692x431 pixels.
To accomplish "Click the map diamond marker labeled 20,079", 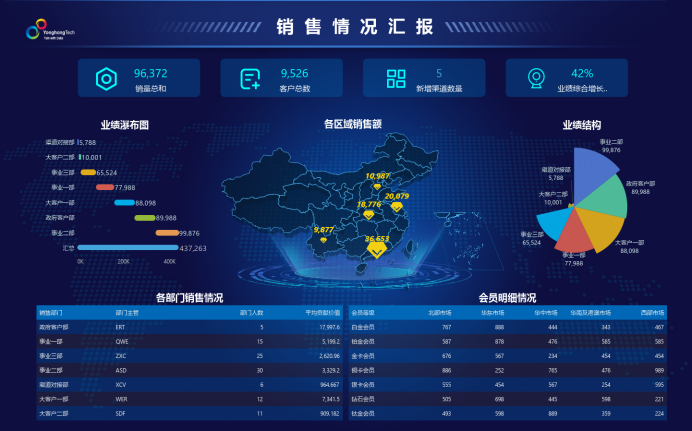I will pyautogui.click(x=396, y=207).
